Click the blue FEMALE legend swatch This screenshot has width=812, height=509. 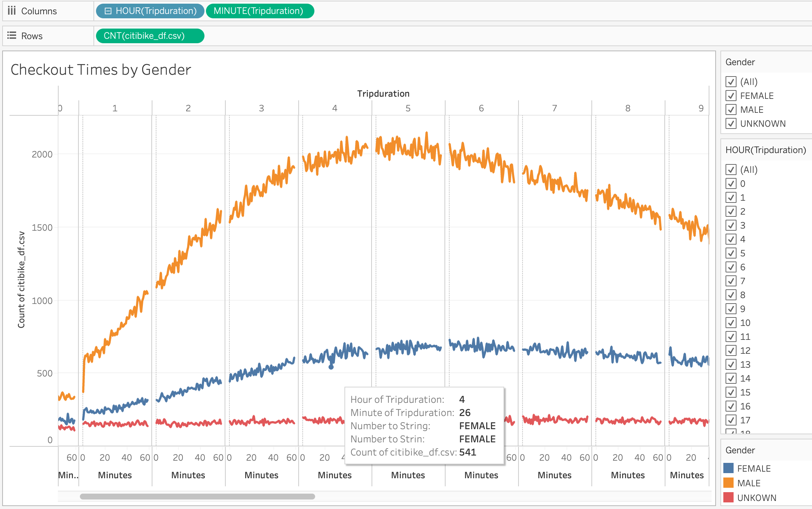point(728,468)
